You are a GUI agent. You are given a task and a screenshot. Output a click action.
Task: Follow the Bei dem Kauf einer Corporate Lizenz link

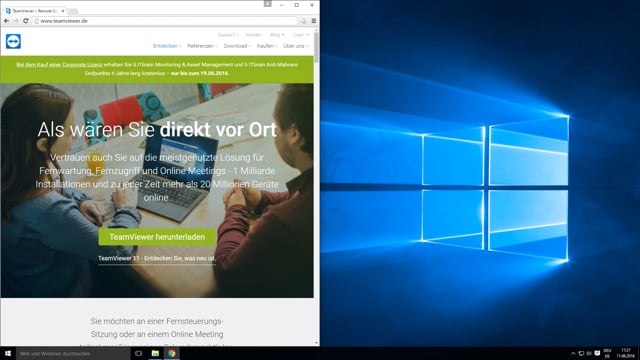(59, 64)
